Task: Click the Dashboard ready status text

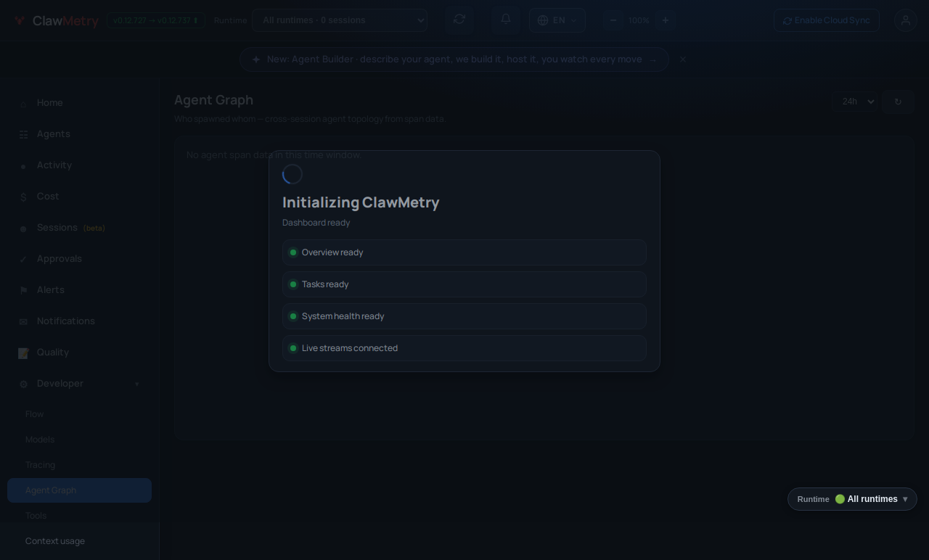Action: (x=316, y=223)
